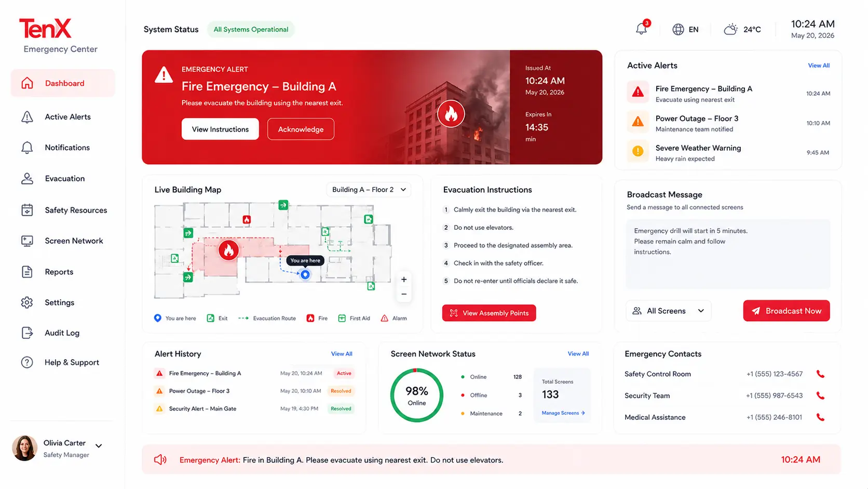The image size is (868, 489).
Task: Click the megaphone icon in bottom ticker
Action: [x=160, y=459]
